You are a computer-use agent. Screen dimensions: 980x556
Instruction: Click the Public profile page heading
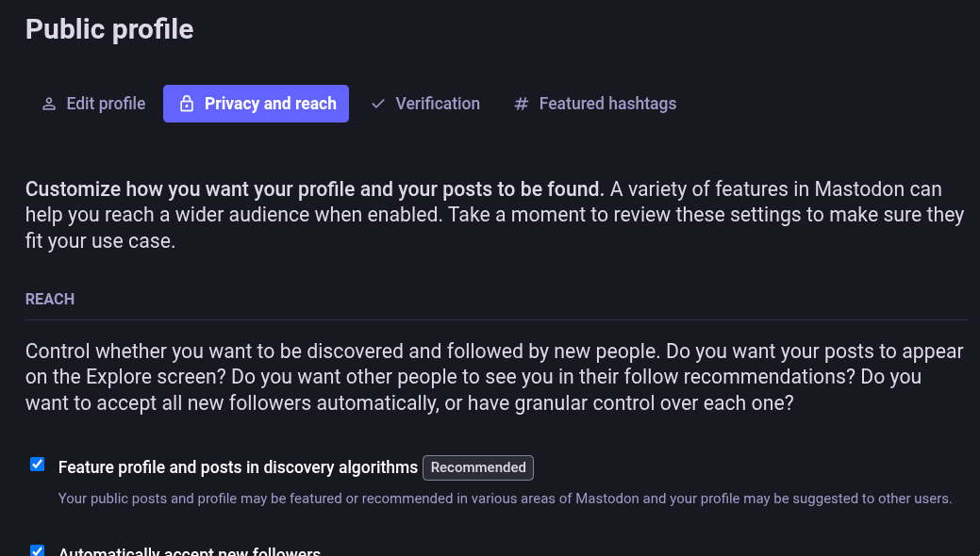pyautogui.click(x=109, y=29)
